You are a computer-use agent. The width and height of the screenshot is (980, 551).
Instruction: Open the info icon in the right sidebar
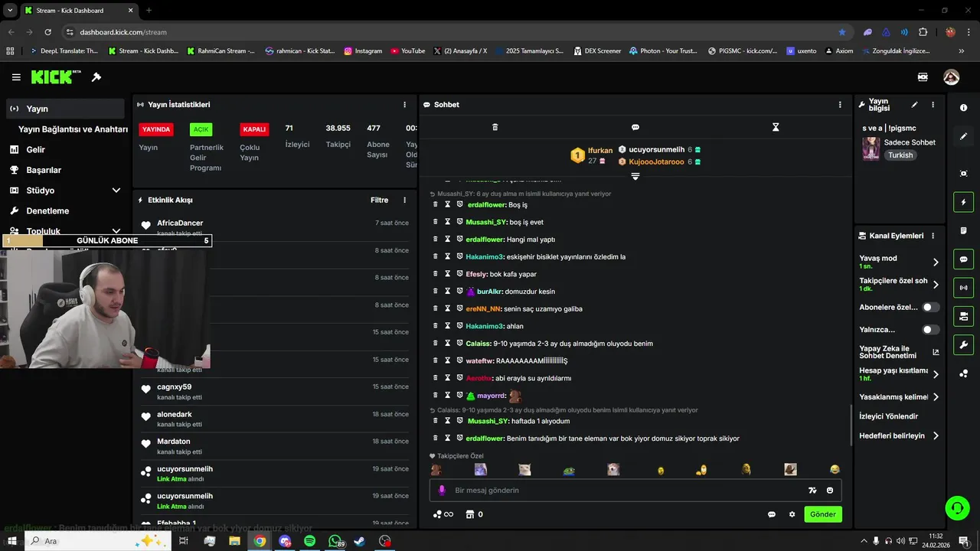pyautogui.click(x=963, y=108)
